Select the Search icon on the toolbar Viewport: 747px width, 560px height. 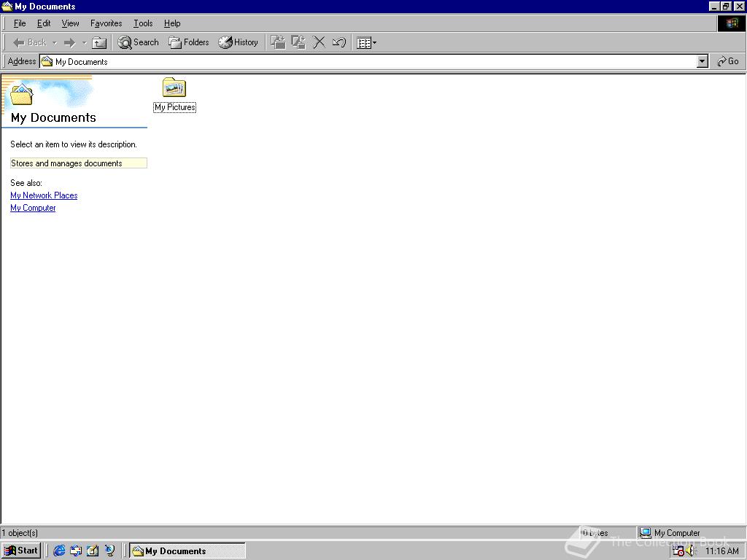[x=138, y=42]
